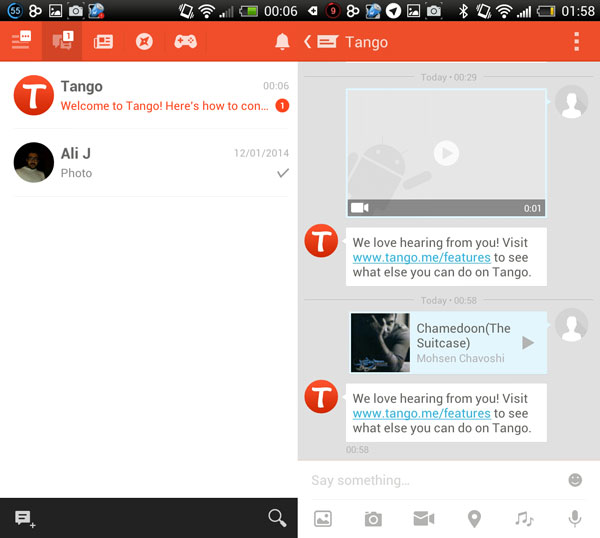
Task: Open the games controller tab
Action: click(185, 42)
